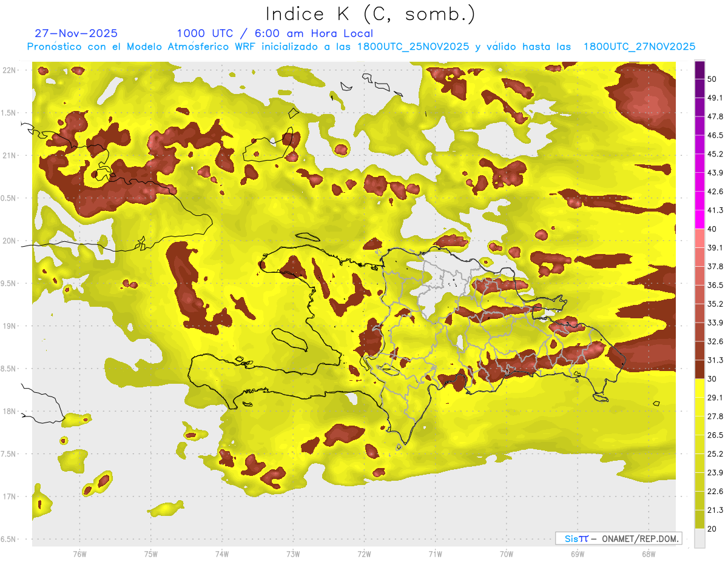Click the '27.8' value on the color scale
Screen dimensions: 728x562
pos(715,416)
